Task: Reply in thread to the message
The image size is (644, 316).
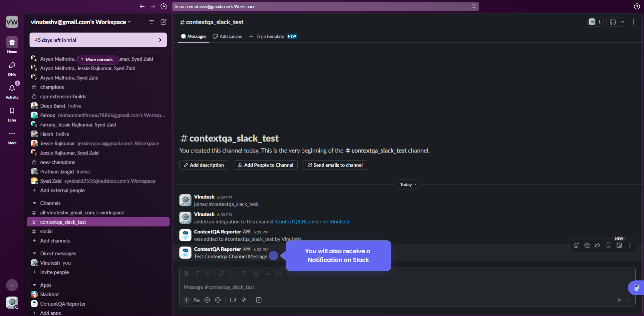Action: coord(587,245)
